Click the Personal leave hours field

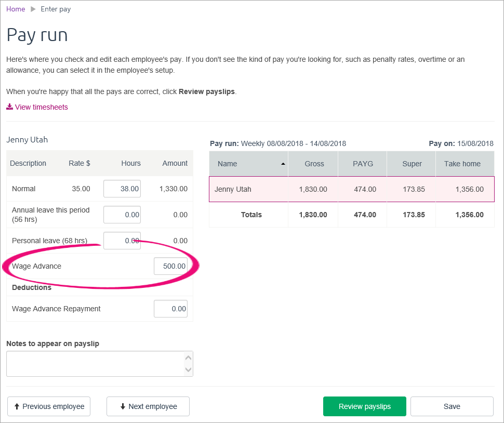(122, 240)
